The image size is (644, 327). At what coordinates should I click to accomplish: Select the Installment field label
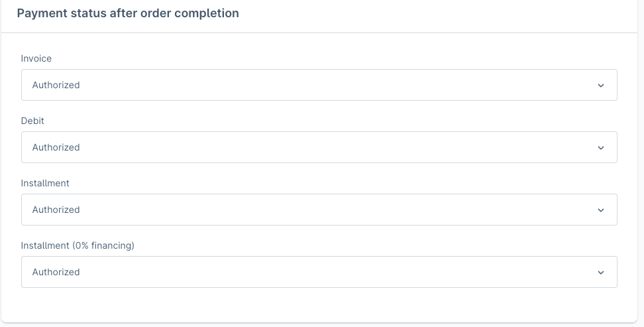pyautogui.click(x=45, y=183)
